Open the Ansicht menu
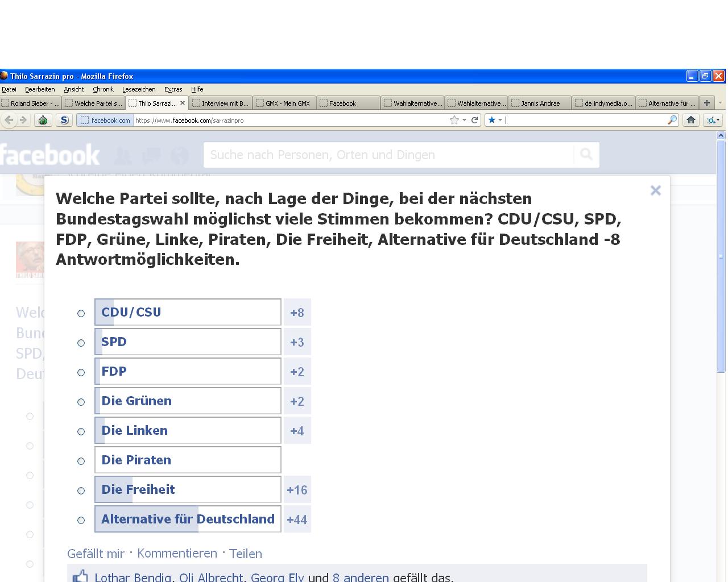 point(74,89)
